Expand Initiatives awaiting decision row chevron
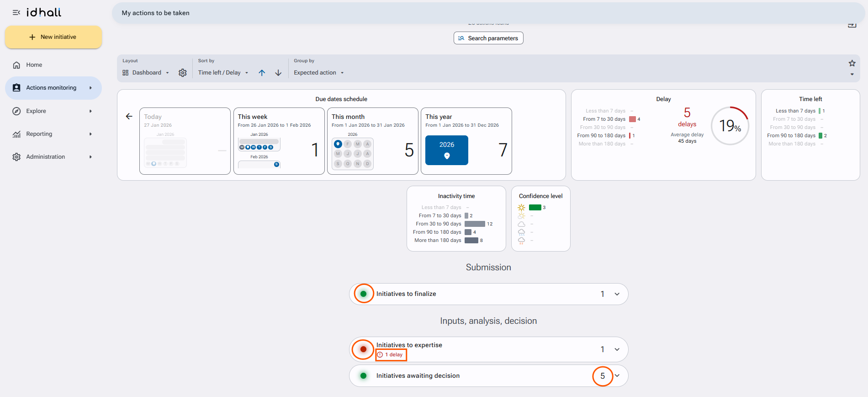 click(617, 376)
